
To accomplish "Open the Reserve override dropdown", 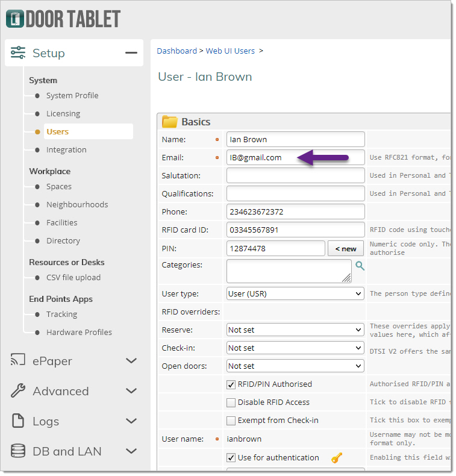I will pyautogui.click(x=295, y=330).
